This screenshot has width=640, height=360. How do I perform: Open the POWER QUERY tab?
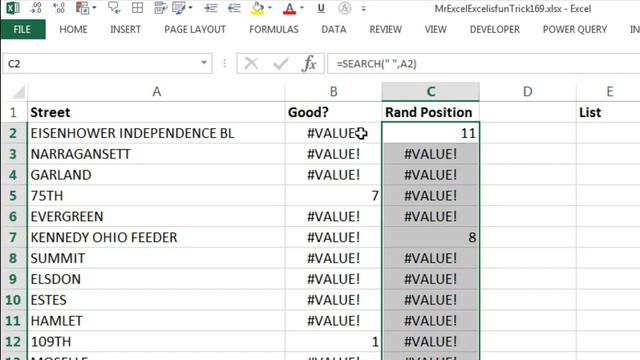(575, 29)
